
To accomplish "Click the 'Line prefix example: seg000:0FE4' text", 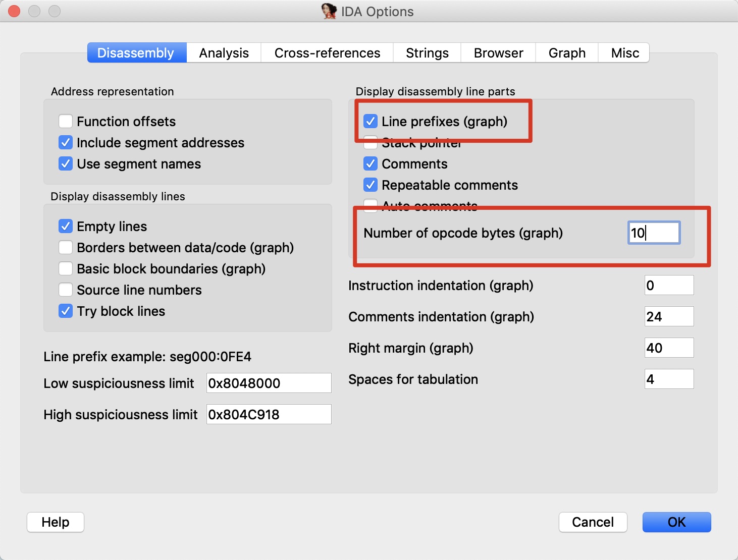I will [147, 357].
